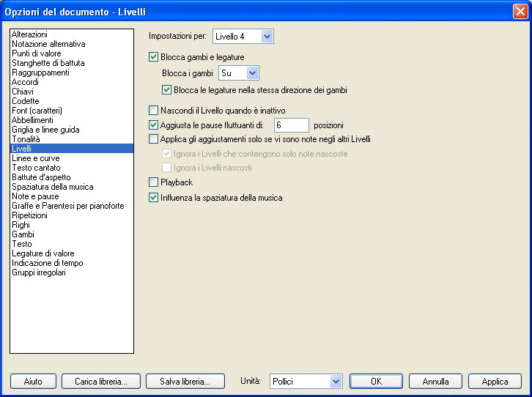
Task: Toggle Aggiusta le pause fluttuanti checkbox
Action: [x=154, y=125]
